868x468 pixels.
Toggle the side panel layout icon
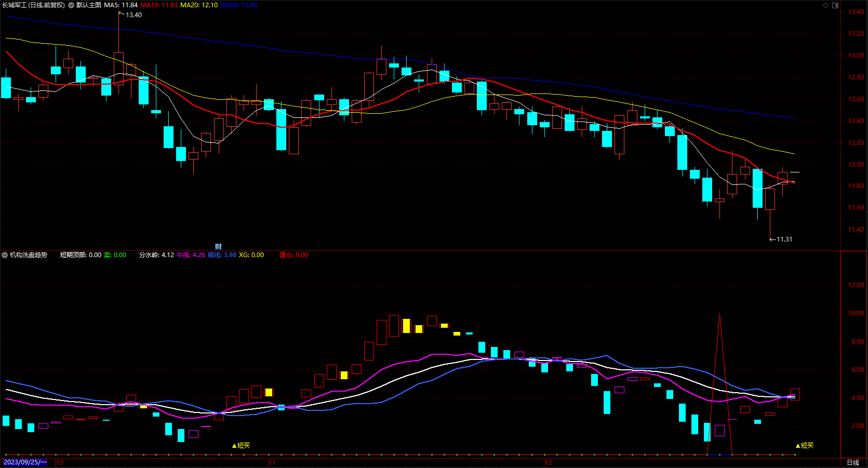tap(835, 5)
